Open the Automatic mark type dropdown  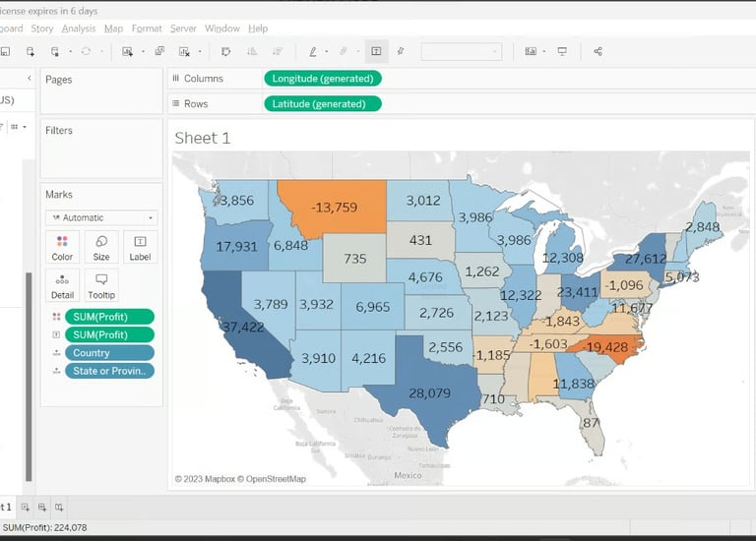(101, 217)
